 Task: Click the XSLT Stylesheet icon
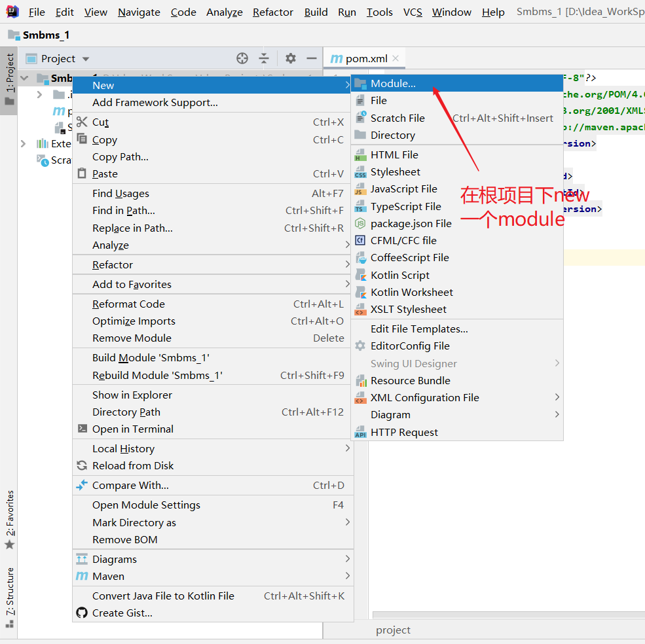(x=360, y=310)
